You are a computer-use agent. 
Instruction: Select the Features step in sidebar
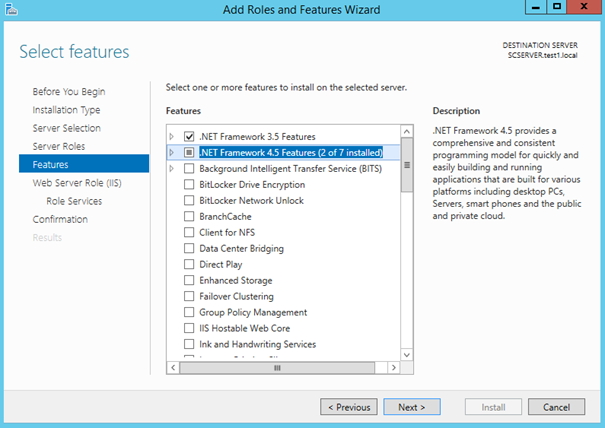[x=84, y=164]
